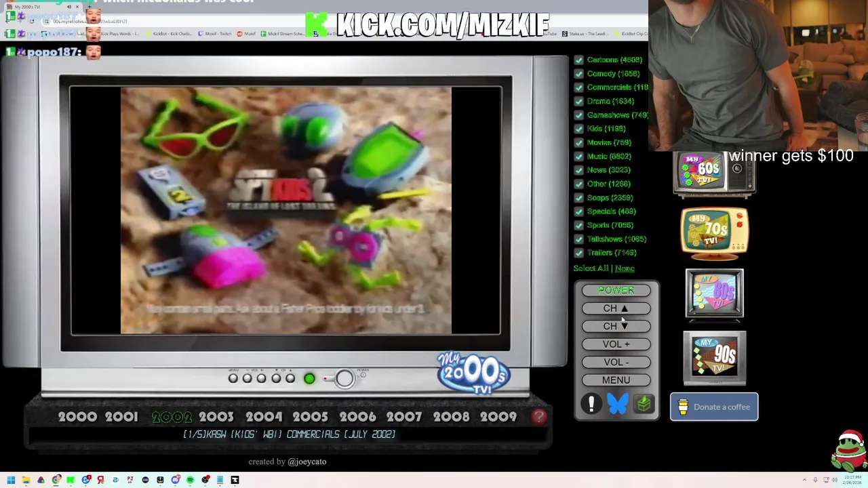Uncheck the Other category checkbox
The width and height of the screenshot is (868, 488).
(578, 184)
